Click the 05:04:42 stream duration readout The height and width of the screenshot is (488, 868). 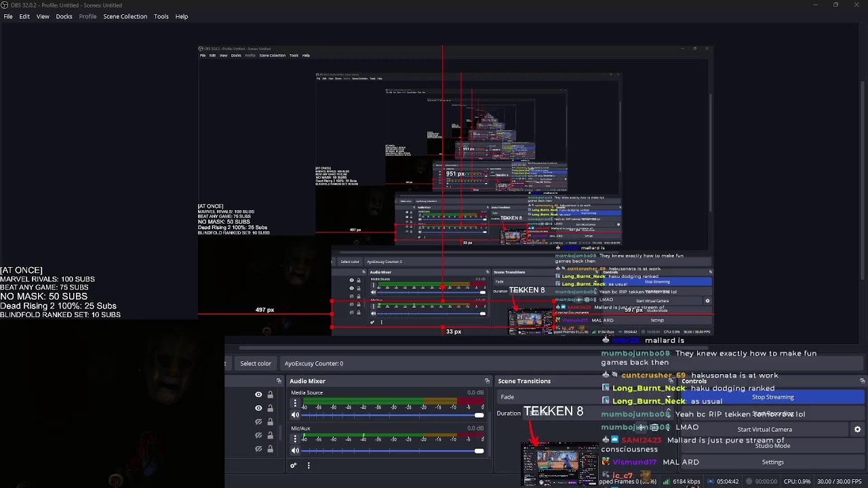click(728, 481)
